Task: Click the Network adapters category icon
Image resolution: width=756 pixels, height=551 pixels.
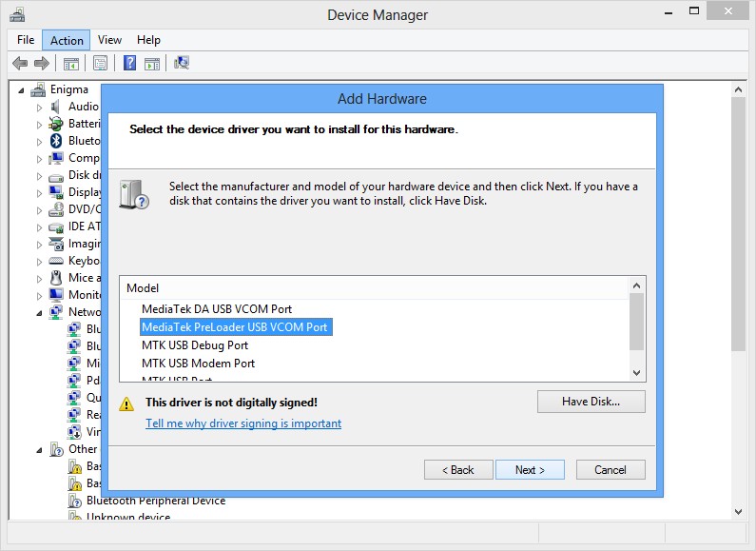Action: (x=56, y=312)
